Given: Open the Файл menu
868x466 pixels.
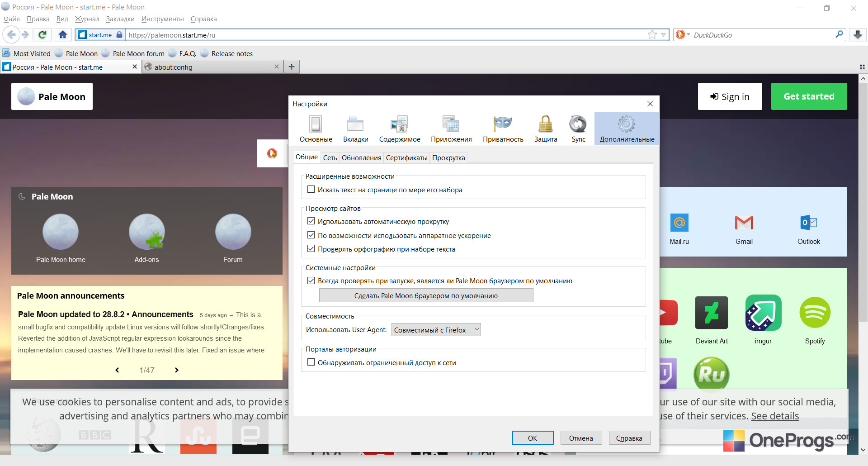Looking at the screenshot, I should click(12, 19).
